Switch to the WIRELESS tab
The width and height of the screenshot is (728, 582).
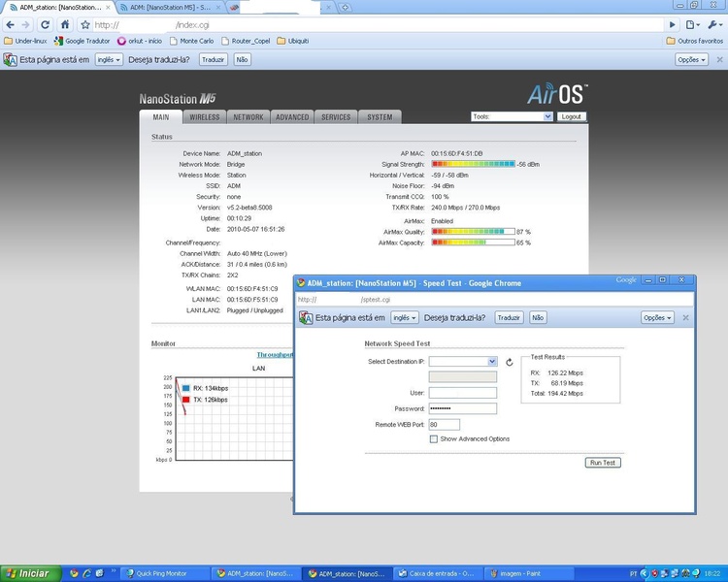click(204, 117)
